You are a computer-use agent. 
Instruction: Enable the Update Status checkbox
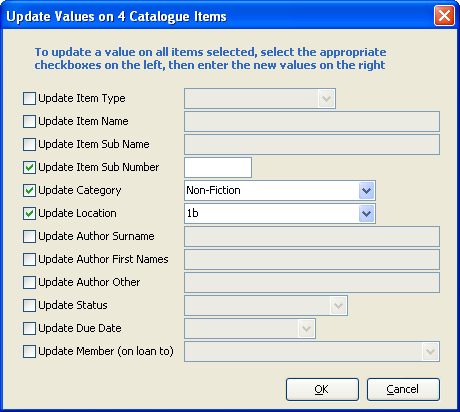coord(29,305)
